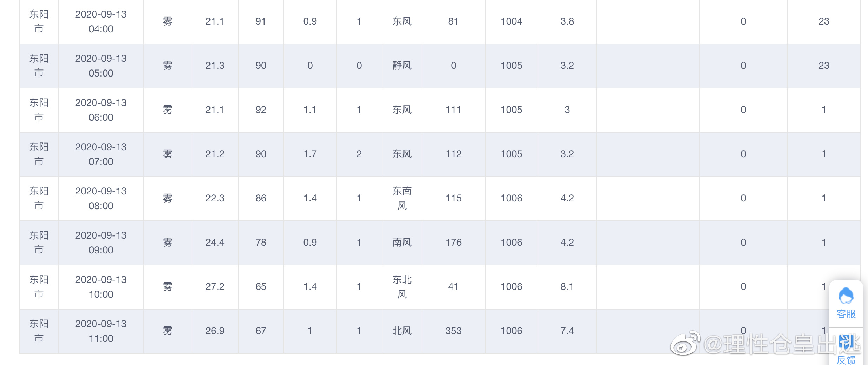
Task: Click the pressure value 1004
Action: click(x=511, y=21)
